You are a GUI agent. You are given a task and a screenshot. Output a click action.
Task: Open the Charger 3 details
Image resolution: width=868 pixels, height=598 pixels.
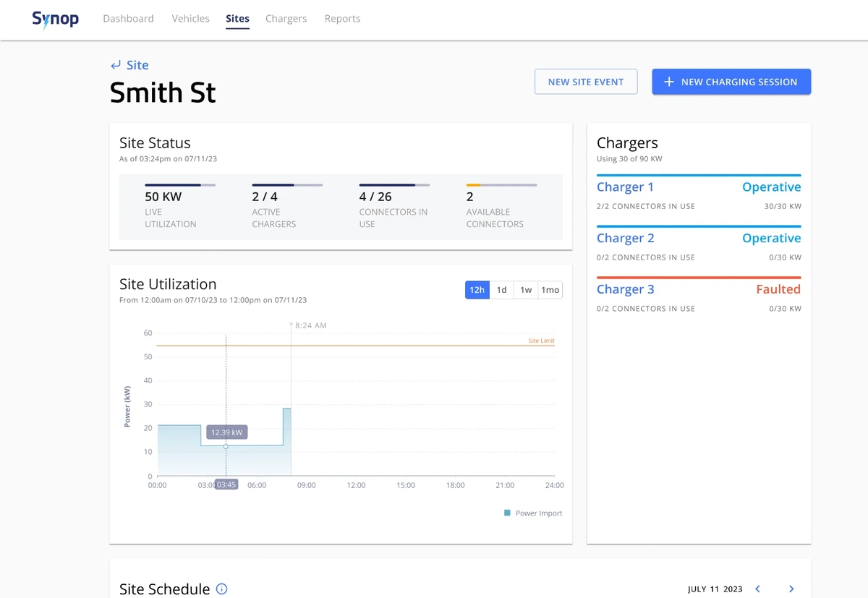click(625, 289)
